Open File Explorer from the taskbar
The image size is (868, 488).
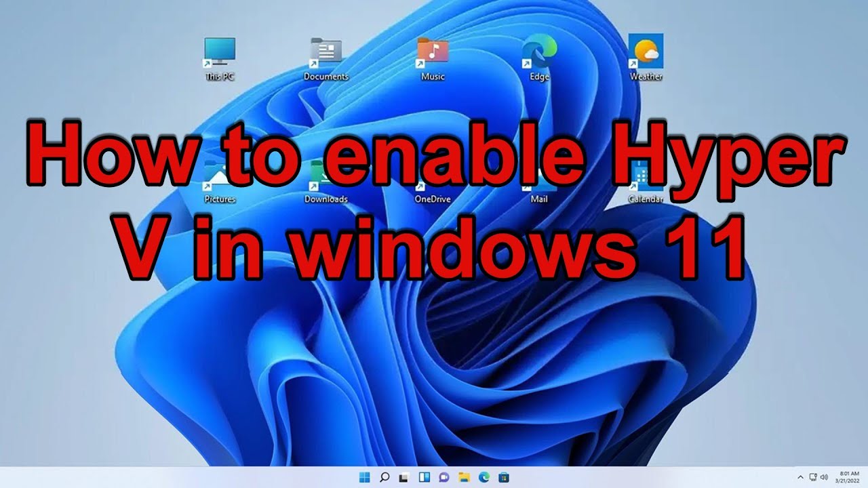(464, 477)
